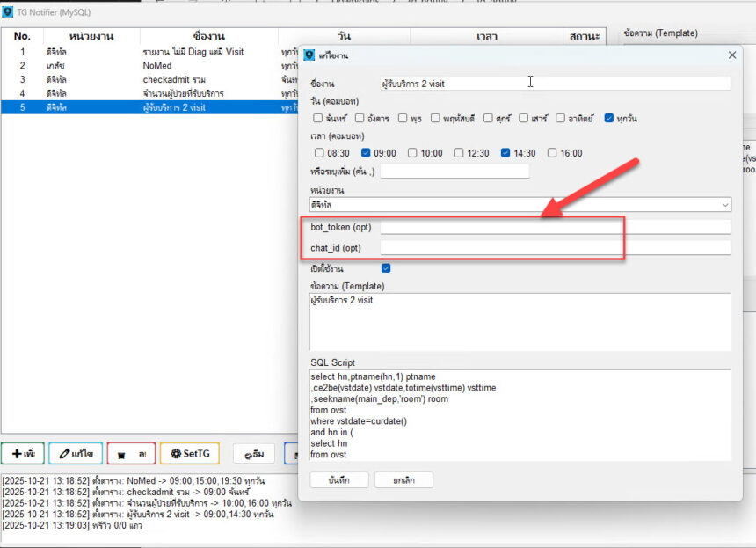756x548 pixels.
Task: Click the ชื่องาน column header
Action: click(x=208, y=36)
